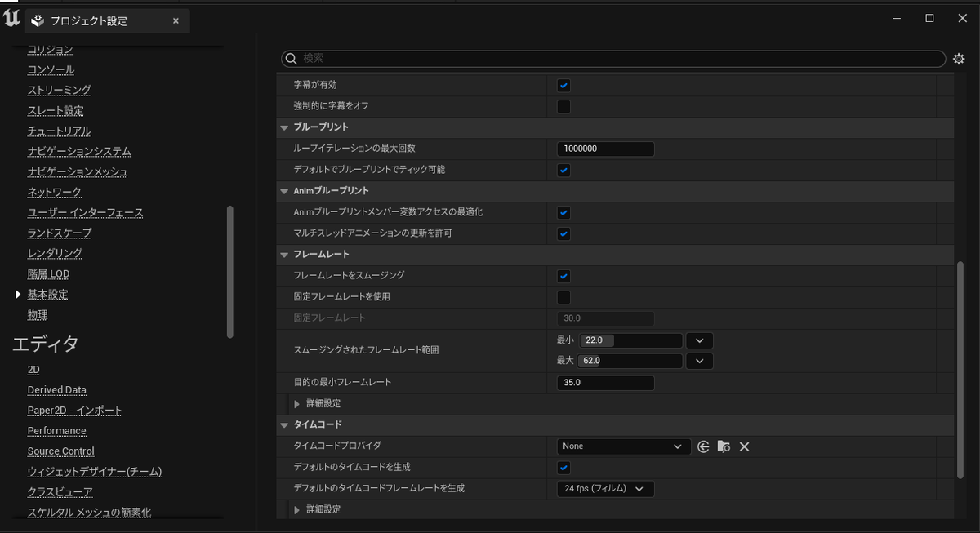Maximize the project settings window
This screenshot has width=980, height=533.
click(929, 18)
